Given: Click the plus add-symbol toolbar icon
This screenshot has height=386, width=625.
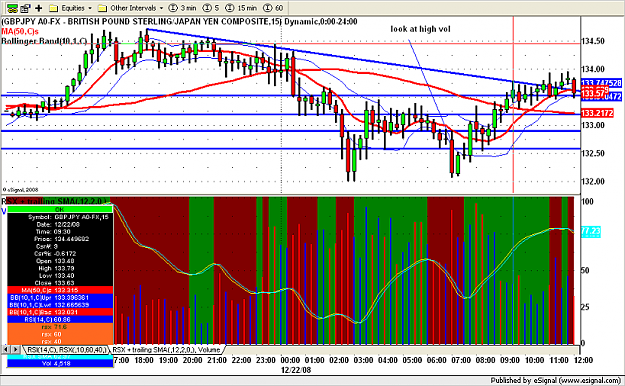Looking at the screenshot, I should click(39, 8).
